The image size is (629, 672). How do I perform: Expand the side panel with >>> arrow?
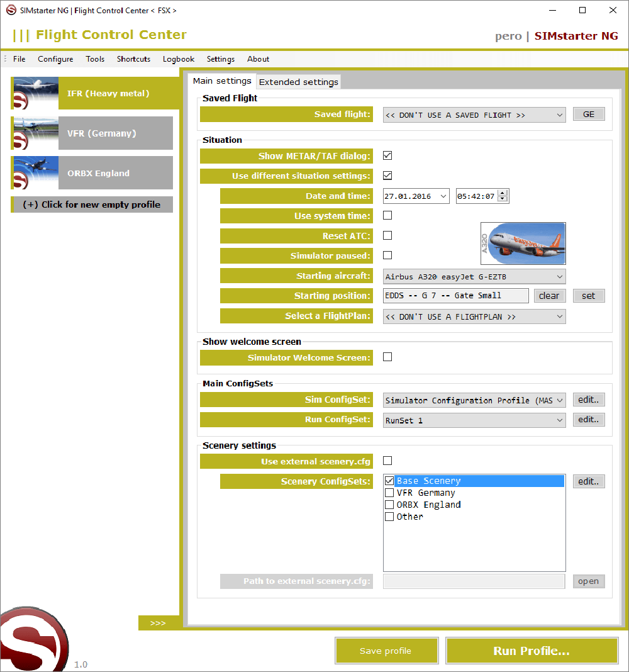coord(158,623)
